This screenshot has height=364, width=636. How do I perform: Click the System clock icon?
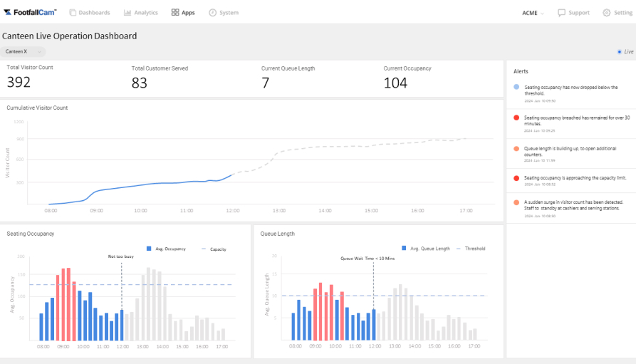click(x=212, y=13)
